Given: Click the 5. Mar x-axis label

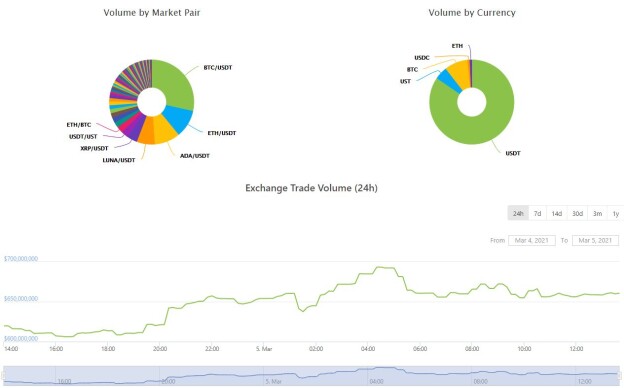Looking at the screenshot, I should pyautogui.click(x=264, y=349).
